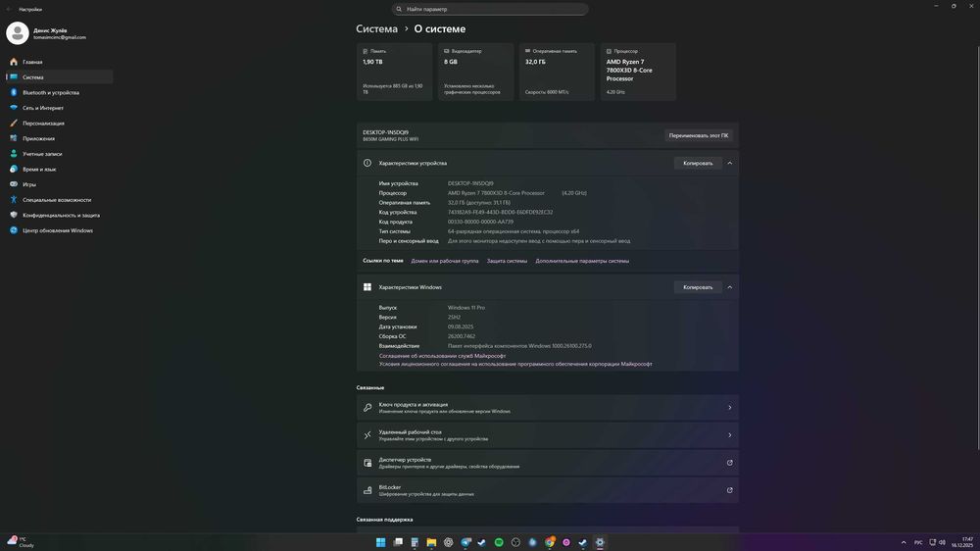Copy device specs with Копировать button
980x551 pixels.
coord(698,163)
